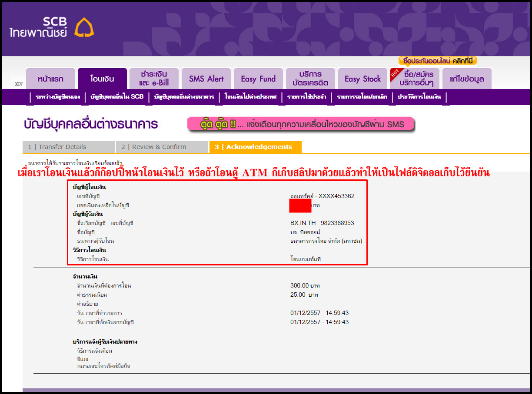Click transfer method โอนแบบทันที
The image size is (532, 394).
tap(306, 259)
